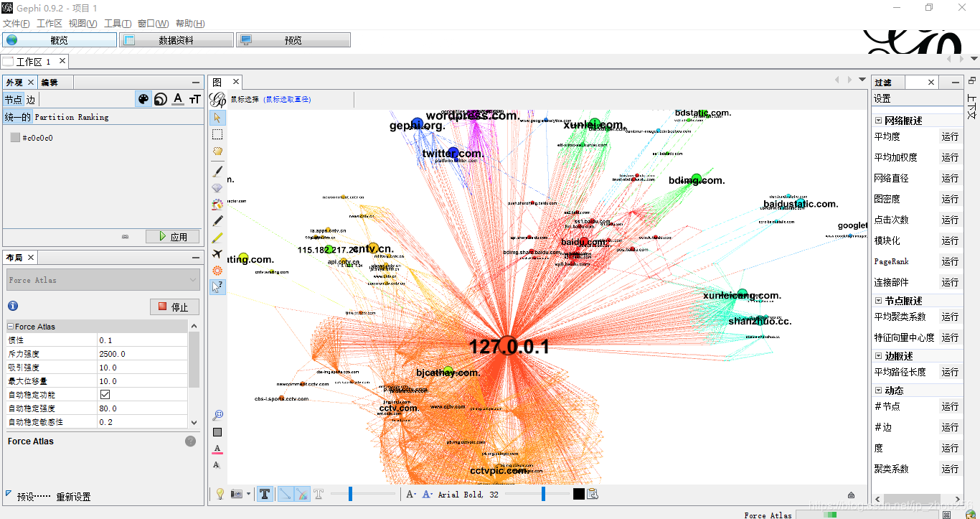This screenshot has width=980, height=519.
Task: Click the gray help question icon
Action: pos(190,441)
